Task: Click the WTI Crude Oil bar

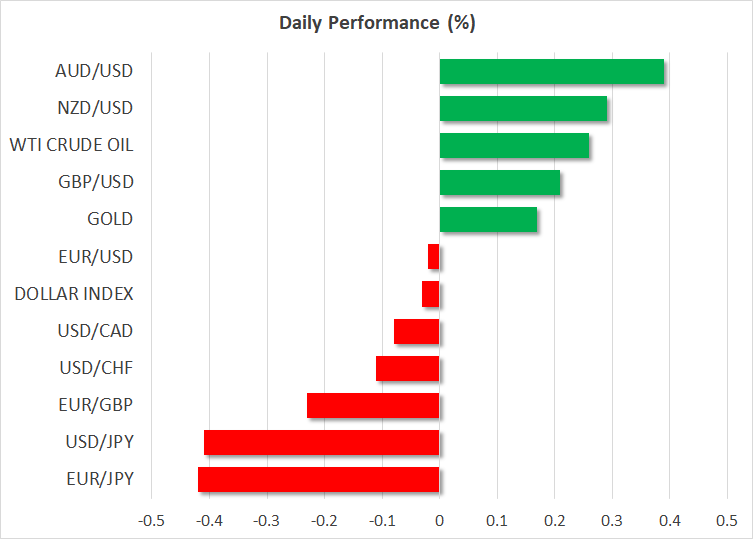Action: coord(514,146)
